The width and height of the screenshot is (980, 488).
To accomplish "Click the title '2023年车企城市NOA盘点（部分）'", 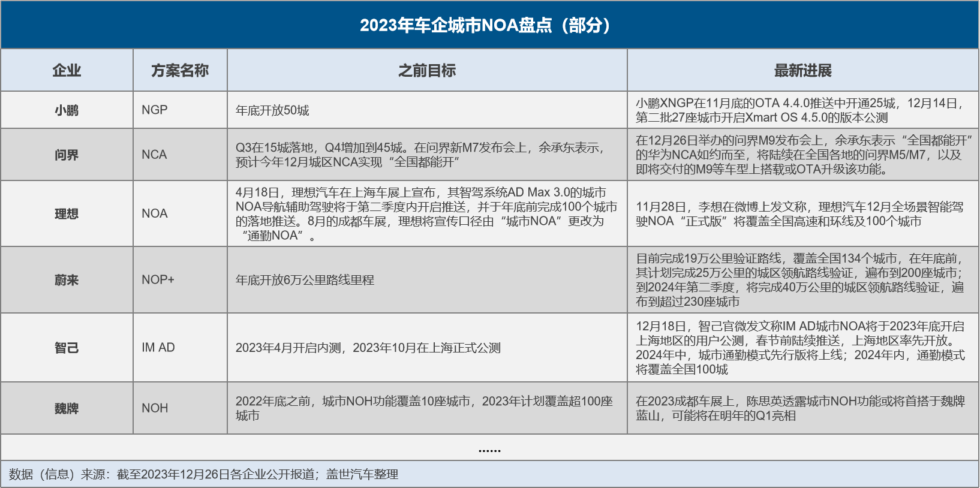I will pyautogui.click(x=489, y=25).
